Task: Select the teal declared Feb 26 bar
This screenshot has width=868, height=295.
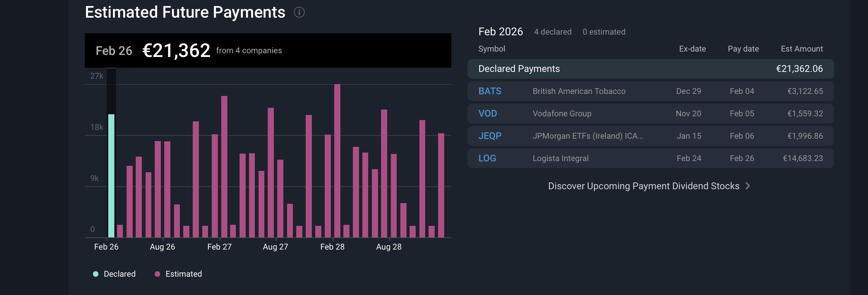Action: pyautogui.click(x=111, y=176)
